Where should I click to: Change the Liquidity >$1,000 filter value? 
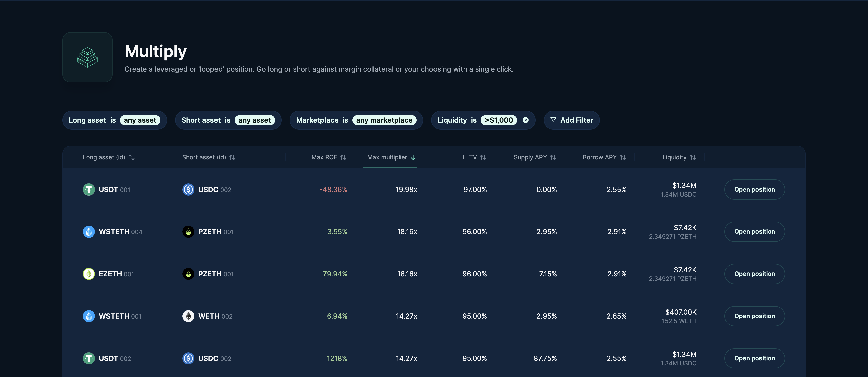[x=498, y=120]
